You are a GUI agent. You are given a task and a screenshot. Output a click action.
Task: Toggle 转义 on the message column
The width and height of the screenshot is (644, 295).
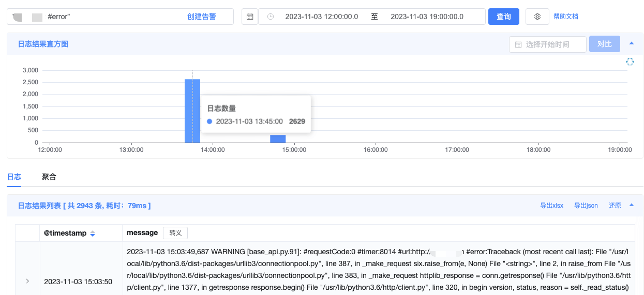175,233
